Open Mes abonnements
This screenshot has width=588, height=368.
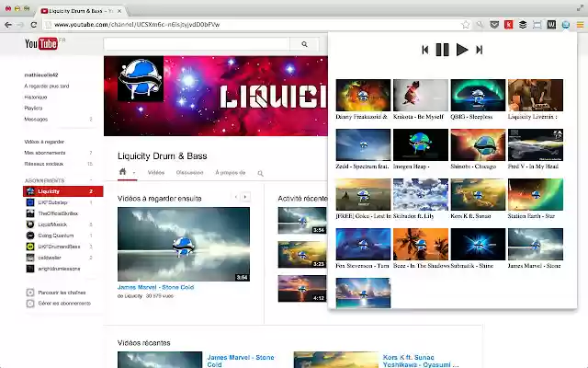tap(45, 153)
